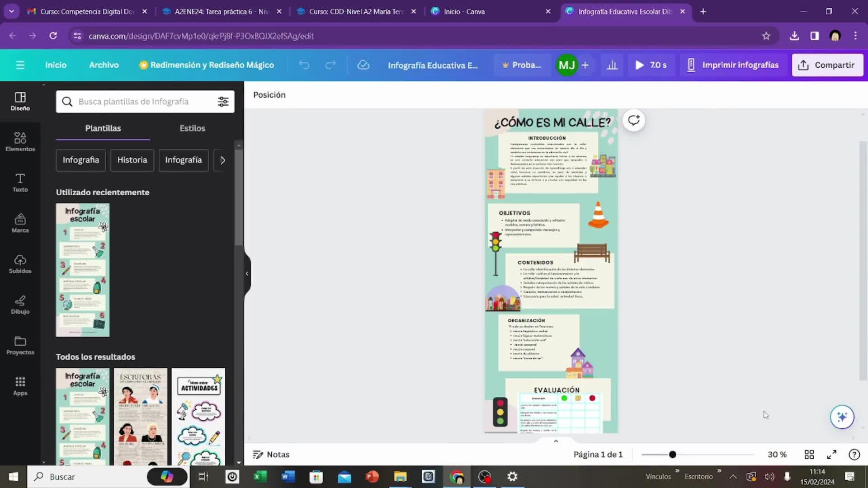Open the Elementos sidebar panel

[x=20, y=141]
